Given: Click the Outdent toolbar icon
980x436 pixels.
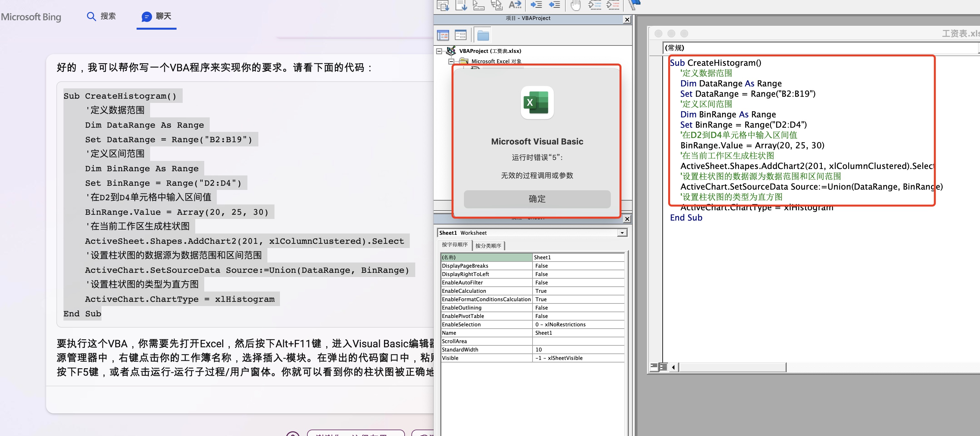Looking at the screenshot, I should 554,5.
